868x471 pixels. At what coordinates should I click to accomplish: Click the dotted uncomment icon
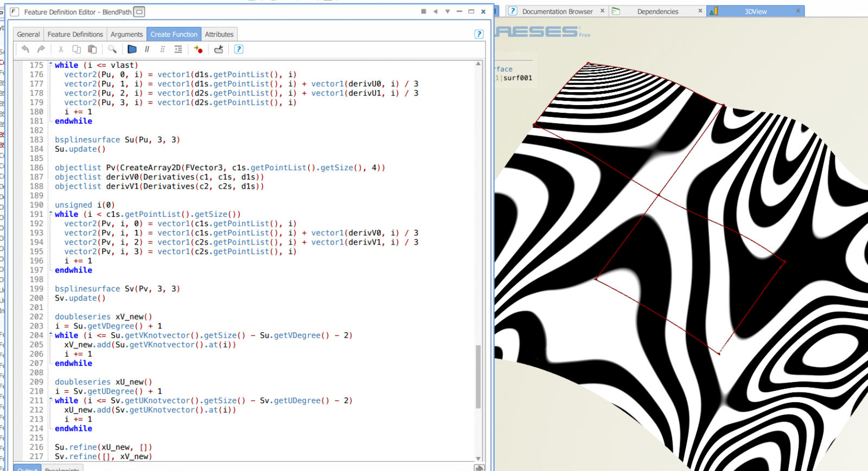point(162,49)
